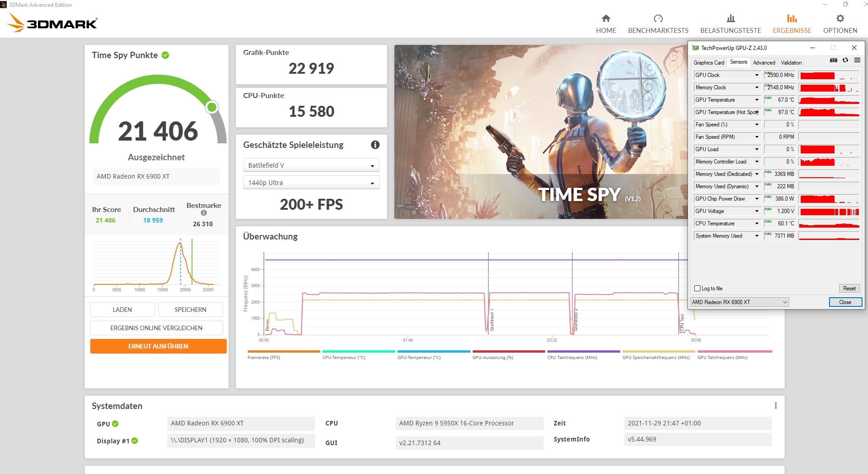The image size is (868, 474).
Task: Open Belastungsteste chart icon
Action: coord(731,18)
